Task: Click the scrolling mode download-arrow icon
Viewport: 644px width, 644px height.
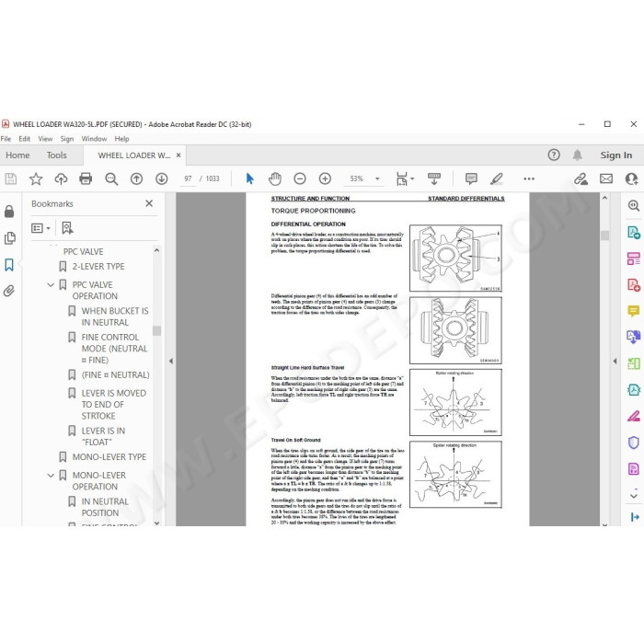Action: pos(433,178)
